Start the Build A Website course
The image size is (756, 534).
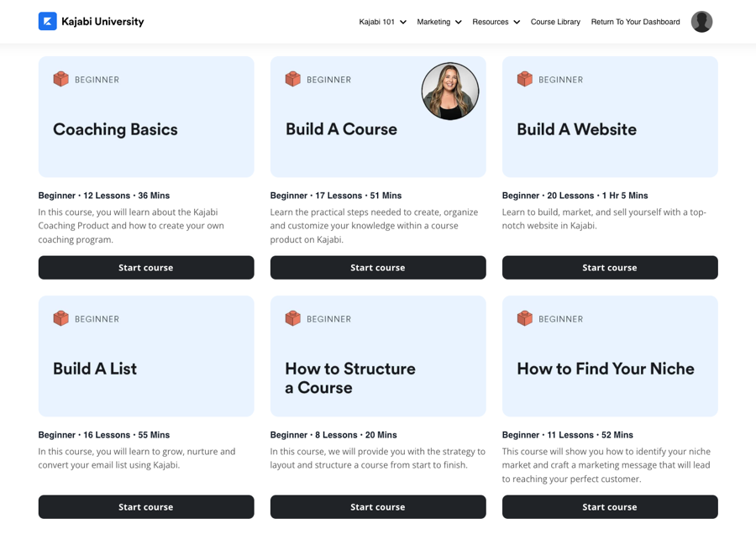pyautogui.click(x=610, y=268)
